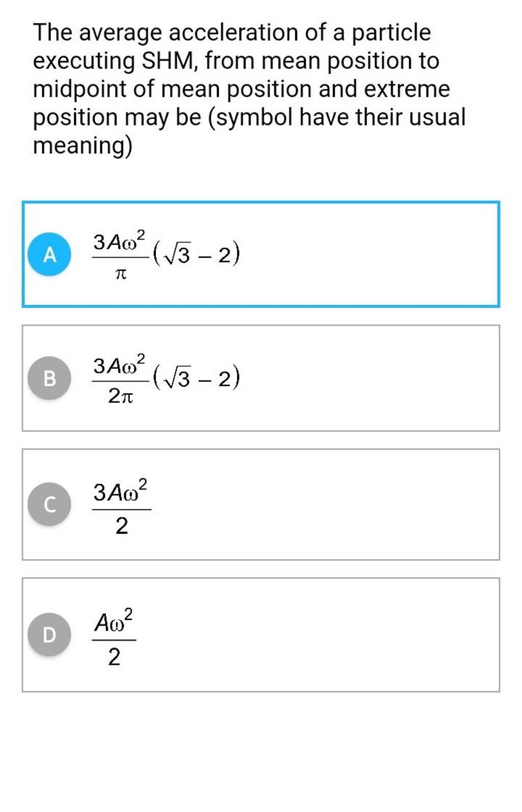Click the (√3 − 2) term in option B

point(196,378)
